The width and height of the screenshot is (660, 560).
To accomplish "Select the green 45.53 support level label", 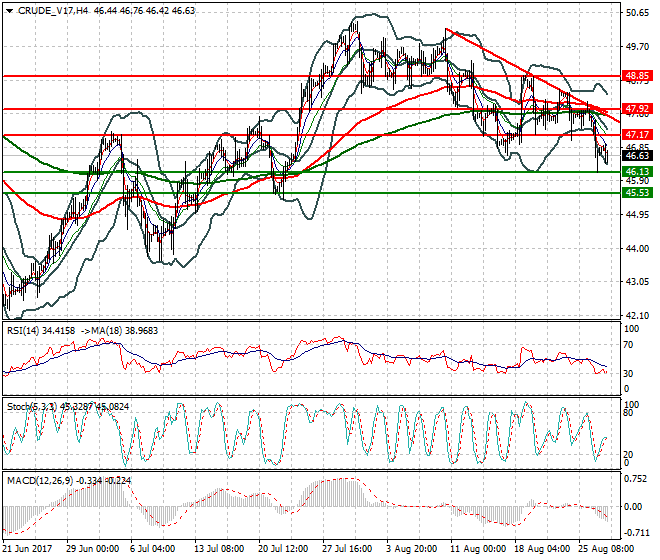I will coord(637,193).
